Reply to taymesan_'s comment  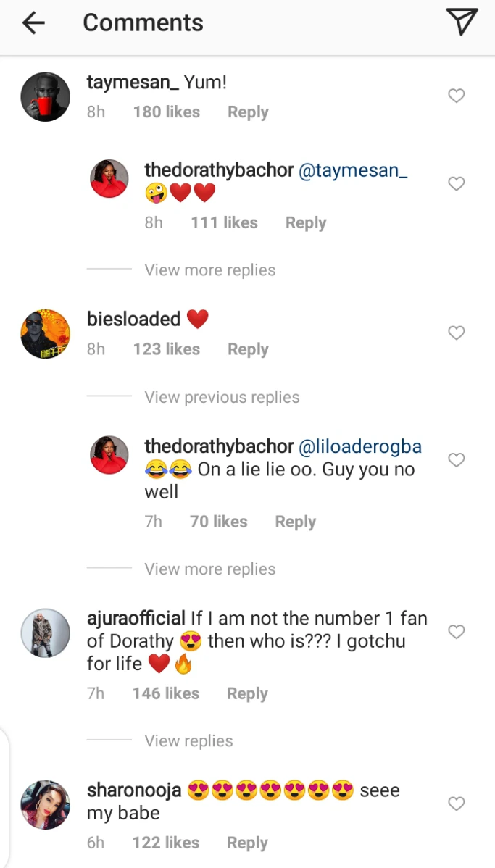click(x=248, y=112)
